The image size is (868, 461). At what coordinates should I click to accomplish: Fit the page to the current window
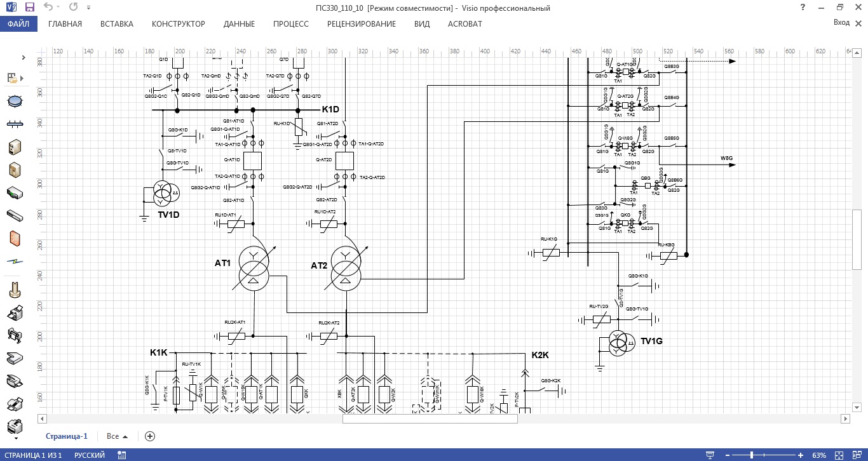click(840, 455)
